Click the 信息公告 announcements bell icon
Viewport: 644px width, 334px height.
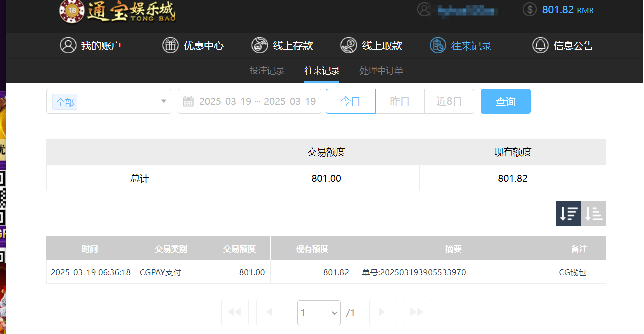pyautogui.click(x=540, y=45)
